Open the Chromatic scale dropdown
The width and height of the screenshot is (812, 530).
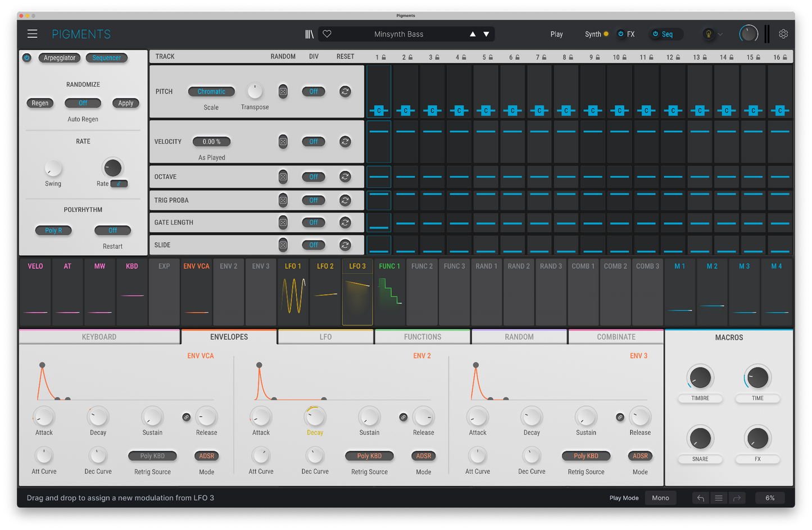[x=211, y=91]
